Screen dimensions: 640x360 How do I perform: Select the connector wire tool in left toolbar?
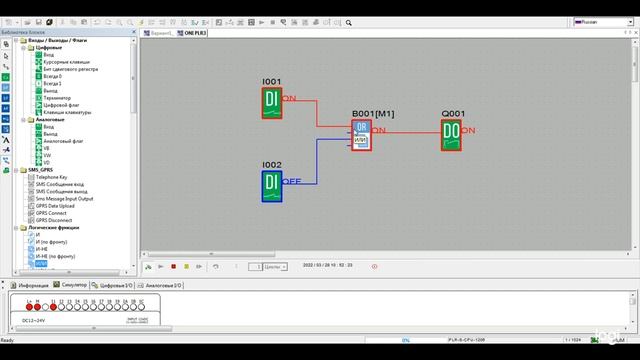(x=6, y=67)
